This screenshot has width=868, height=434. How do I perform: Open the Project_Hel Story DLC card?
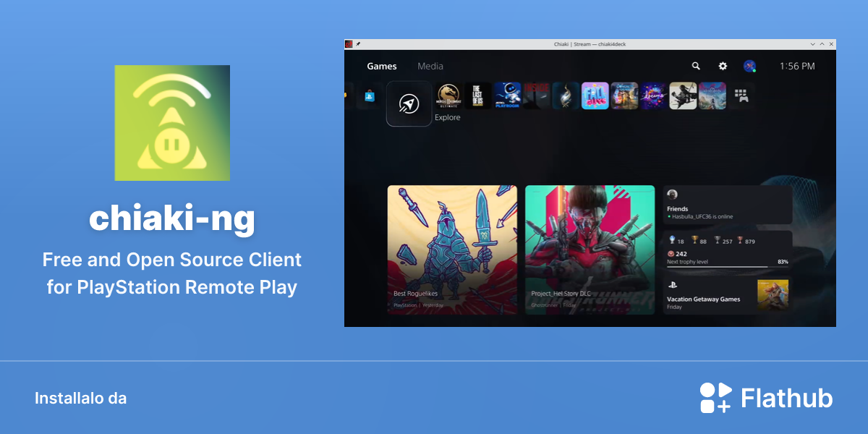point(590,250)
